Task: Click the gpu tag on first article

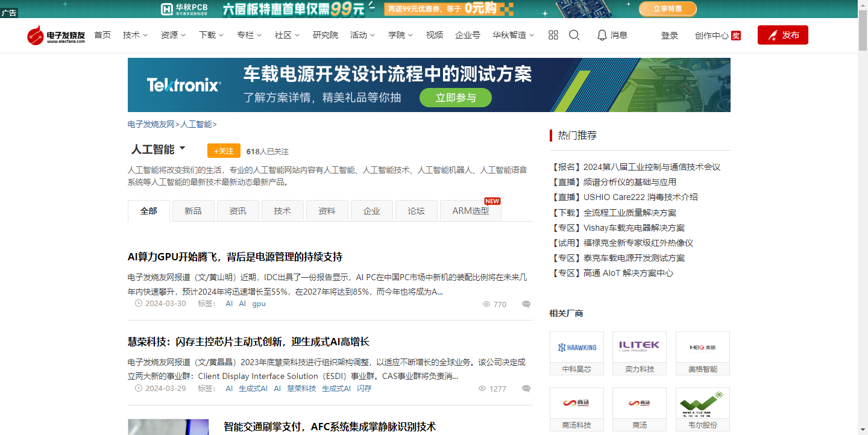Action: point(259,304)
